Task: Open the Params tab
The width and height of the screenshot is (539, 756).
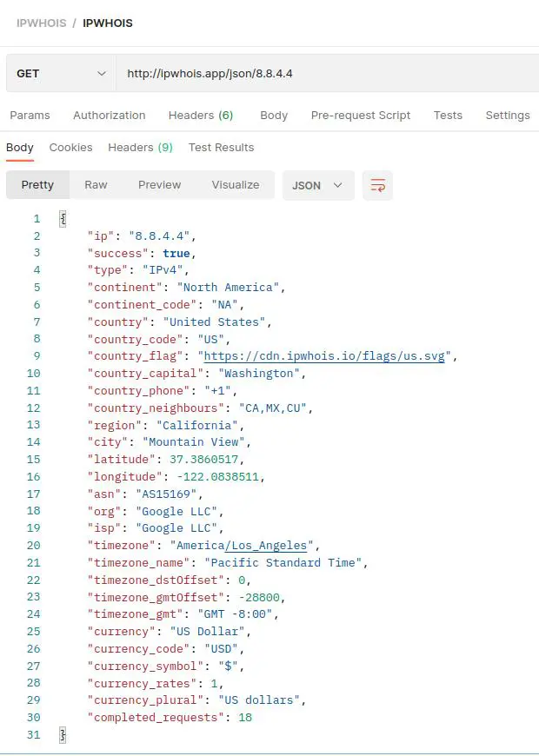Action: coord(30,115)
